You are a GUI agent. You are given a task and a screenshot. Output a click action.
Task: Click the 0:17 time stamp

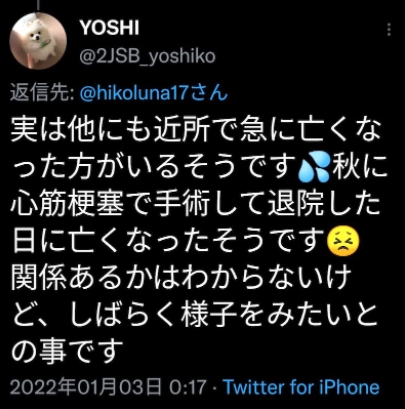tap(187, 388)
